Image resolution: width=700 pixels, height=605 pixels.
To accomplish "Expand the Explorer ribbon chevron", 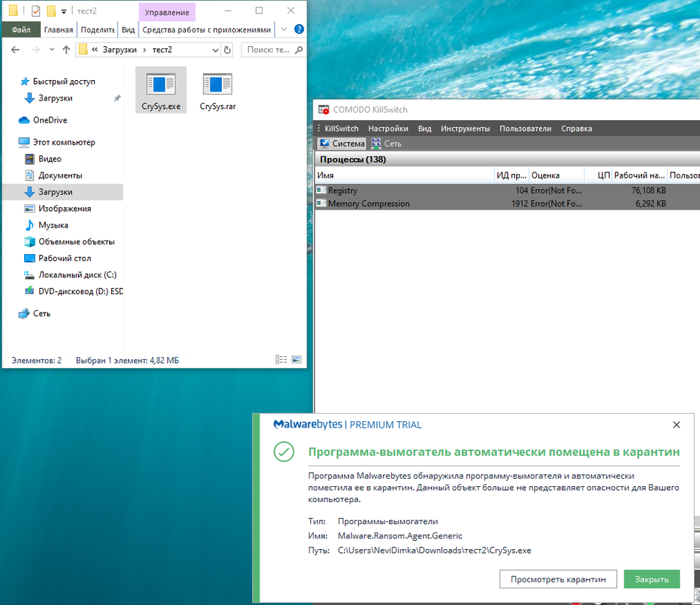I will (x=284, y=29).
